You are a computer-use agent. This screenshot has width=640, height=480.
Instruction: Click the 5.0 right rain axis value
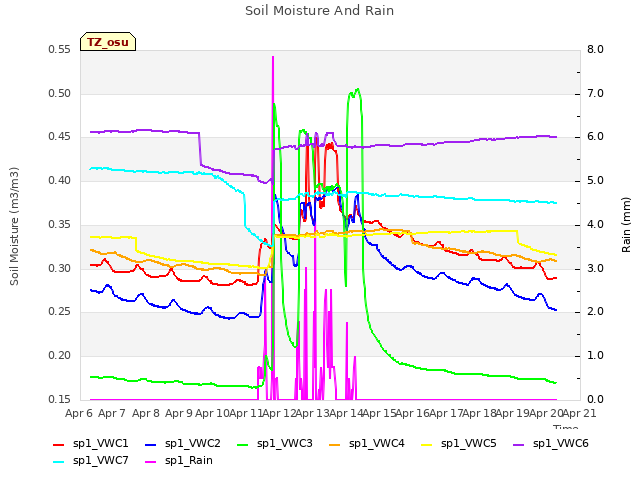coord(595,180)
